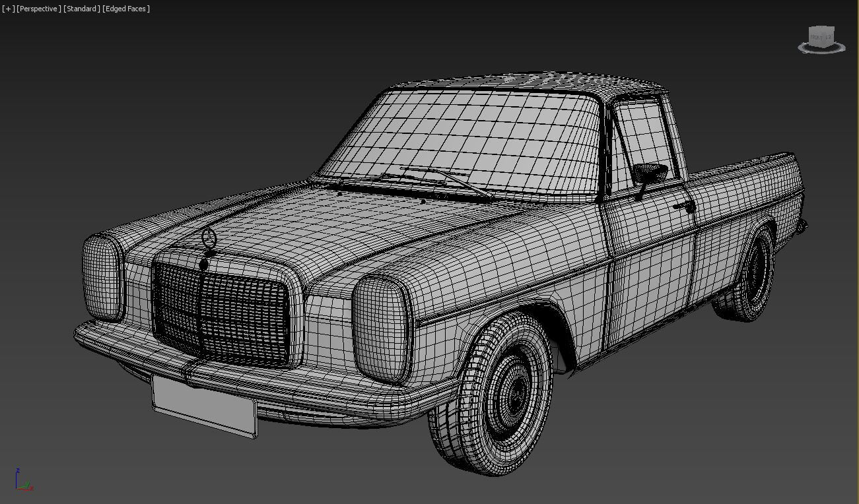Open the Perspective viewport label menu
This screenshot has height=504, width=859.
point(39,9)
